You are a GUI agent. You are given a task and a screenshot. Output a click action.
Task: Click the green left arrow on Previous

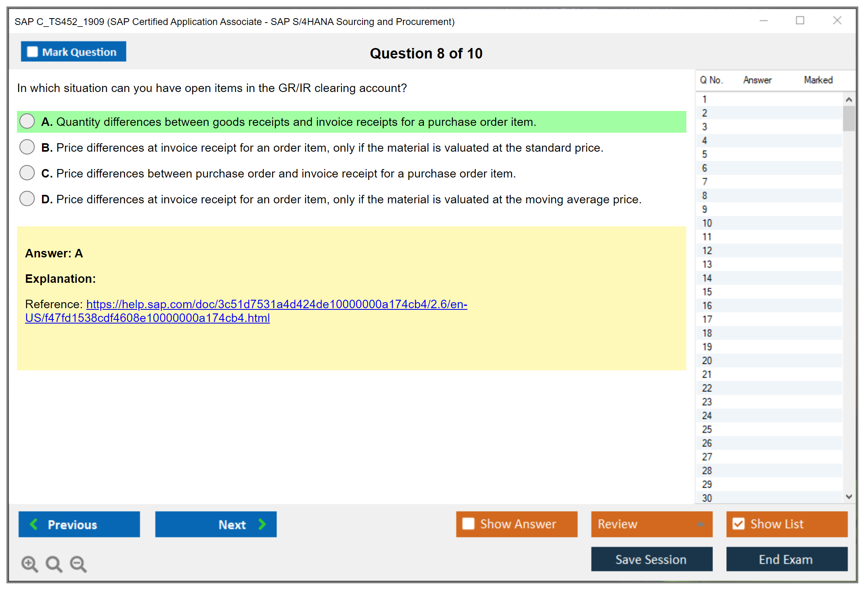click(34, 524)
